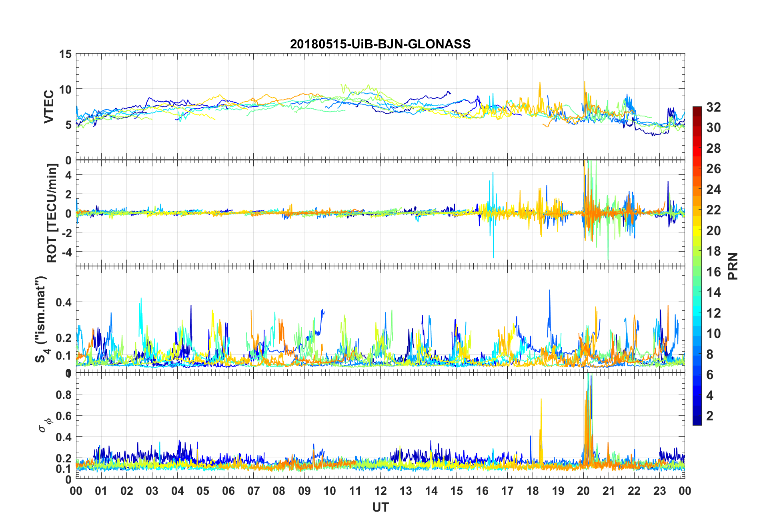Click sigma phi axis tick label 0.6
This screenshot has height=532, width=761.
pos(63,416)
